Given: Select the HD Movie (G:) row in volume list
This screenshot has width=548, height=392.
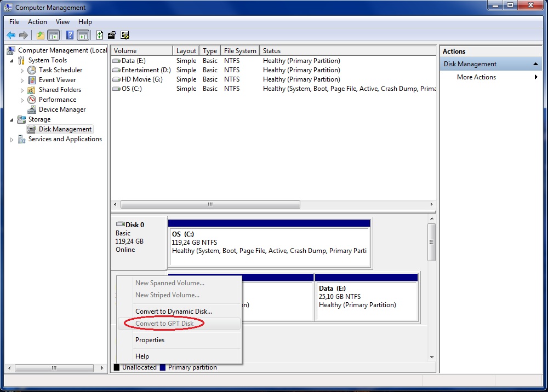Looking at the screenshot, I should (273, 79).
